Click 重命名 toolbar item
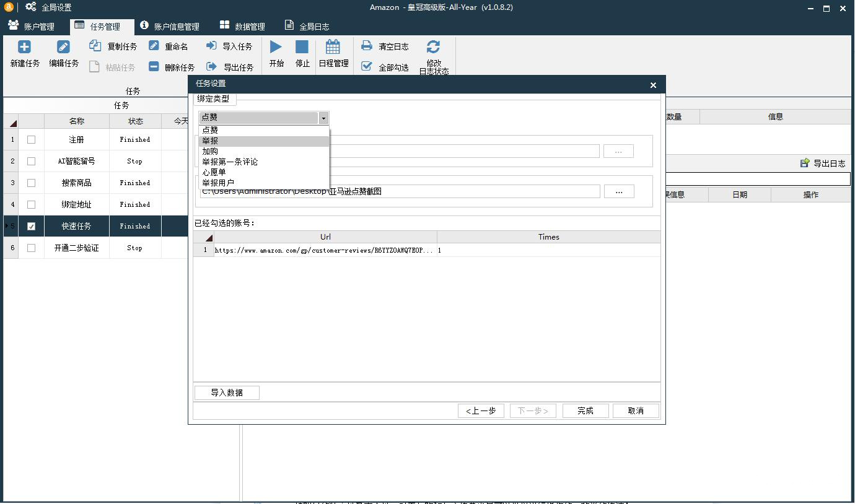 [x=169, y=46]
